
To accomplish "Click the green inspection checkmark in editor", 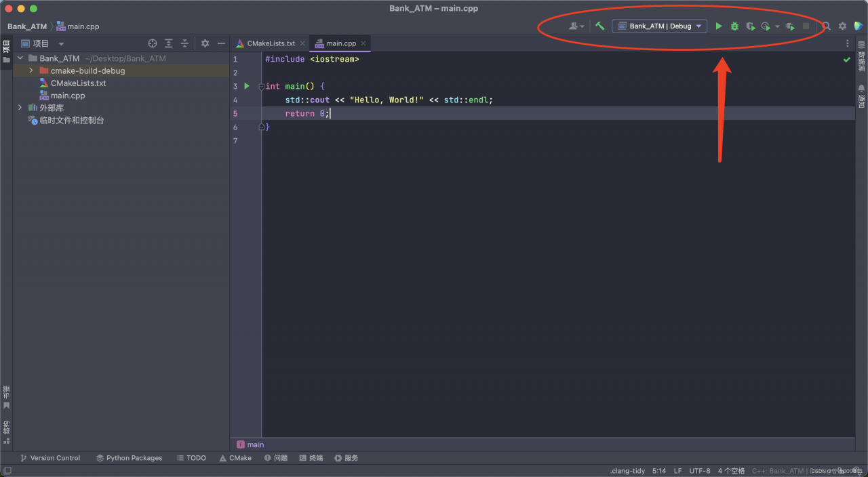I will tap(846, 60).
